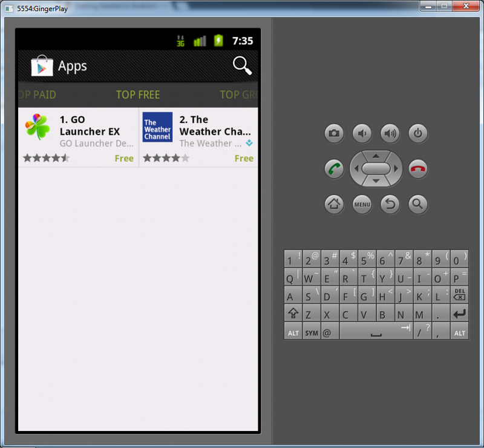Open search in Play Store header

pos(243,65)
